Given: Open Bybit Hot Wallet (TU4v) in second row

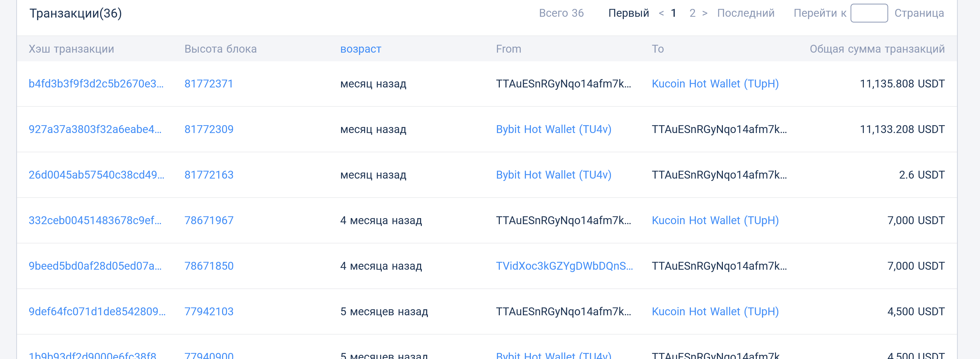Looking at the screenshot, I should click(x=553, y=129).
